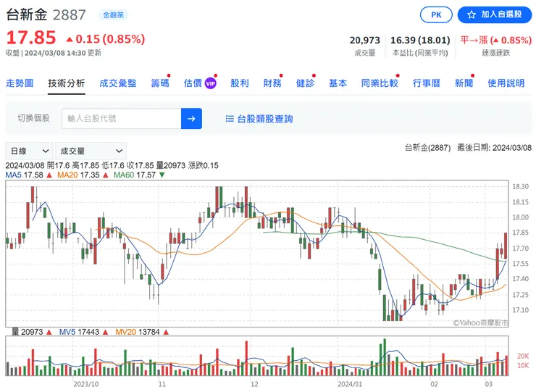Click 台新金 2887 stock title
The image size is (536, 392).
46,14
